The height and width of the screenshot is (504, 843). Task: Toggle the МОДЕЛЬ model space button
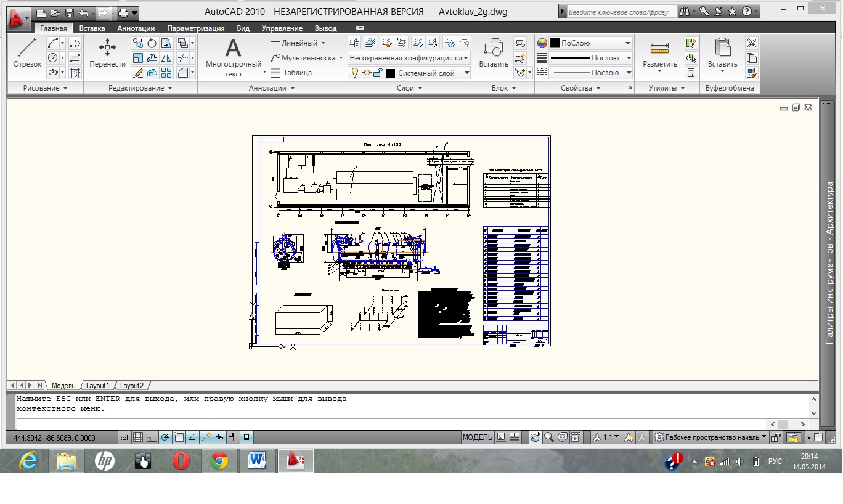[x=478, y=437]
